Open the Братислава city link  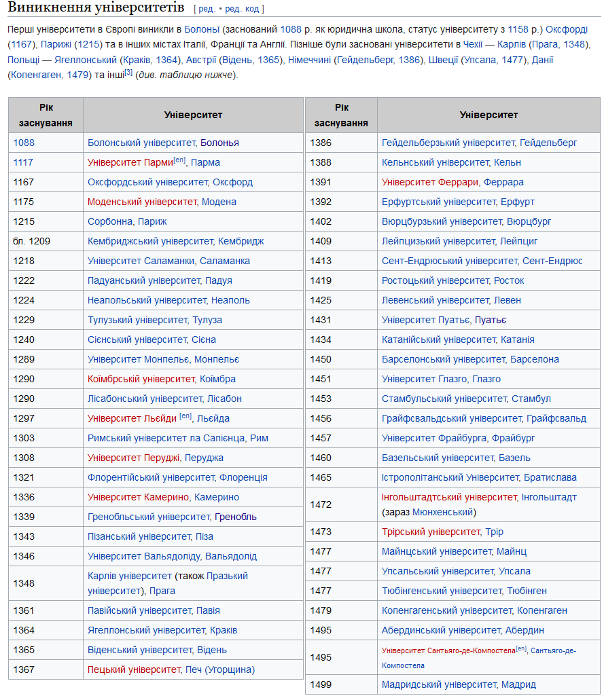[x=550, y=477]
